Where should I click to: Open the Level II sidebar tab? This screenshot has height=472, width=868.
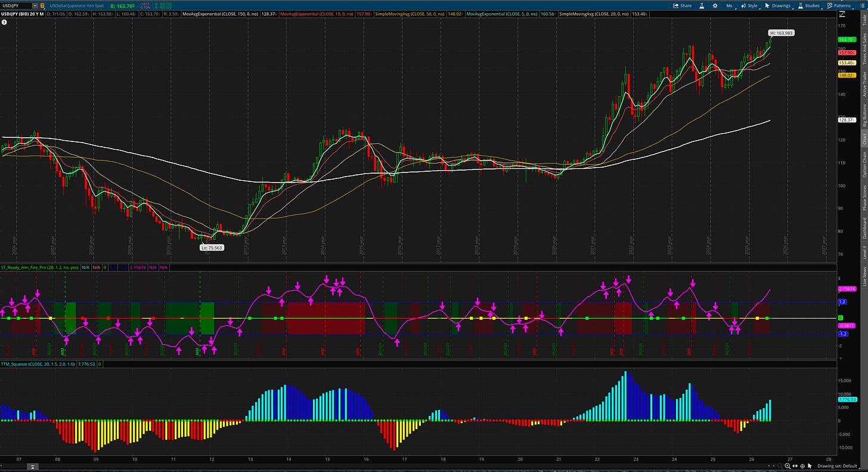(x=864, y=254)
